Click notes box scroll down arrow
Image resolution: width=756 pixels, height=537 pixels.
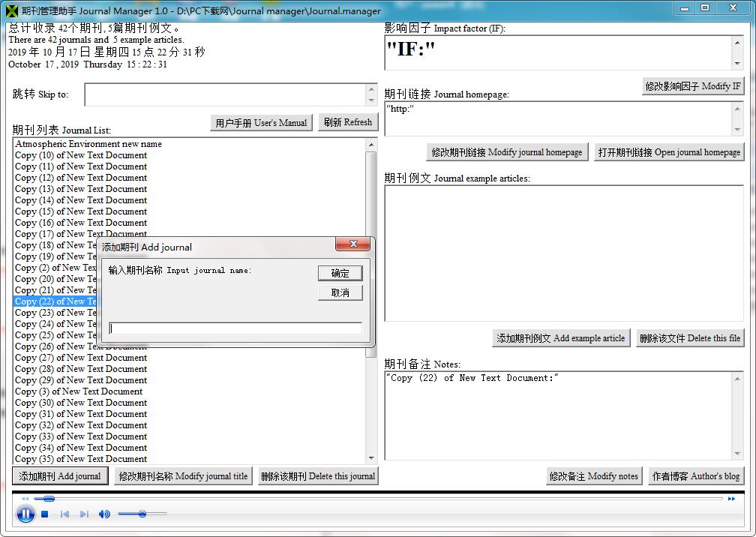click(737, 453)
